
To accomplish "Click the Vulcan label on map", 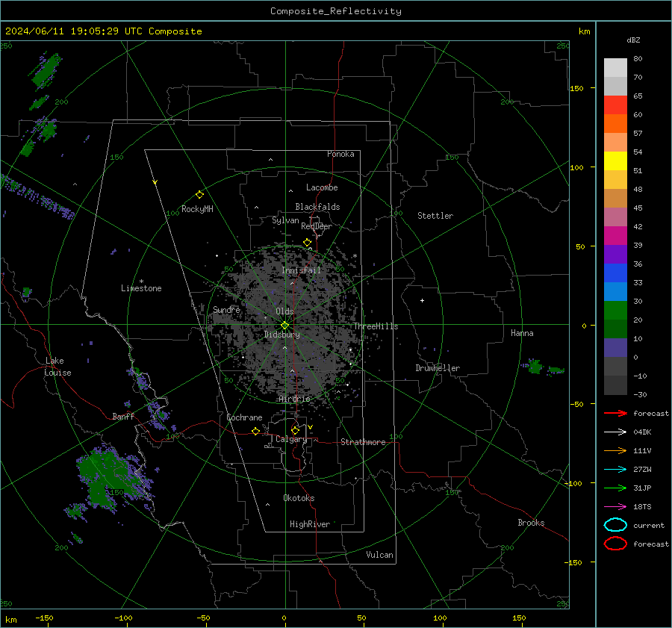I will [x=380, y=555].
